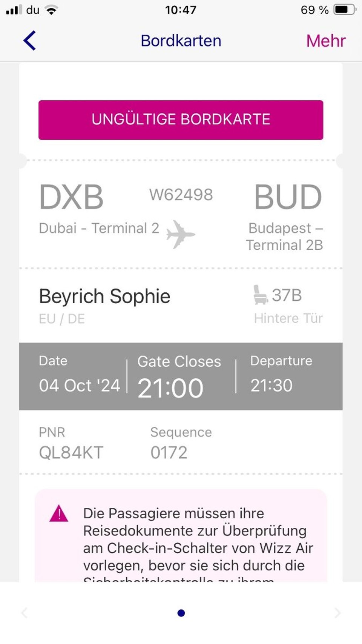Screen dimensions: 362x644
Task: Tap the Bordkarten page title
Action: point(181,41)
